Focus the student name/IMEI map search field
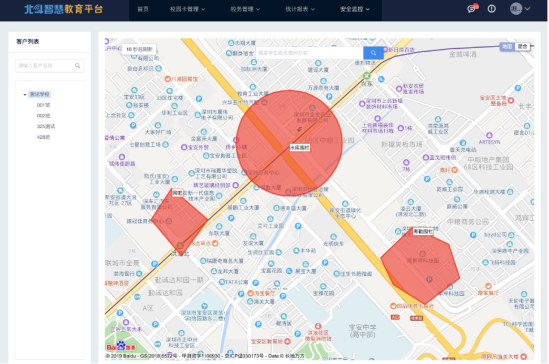Viewport: 549px width, 364px height. [310, 53]
